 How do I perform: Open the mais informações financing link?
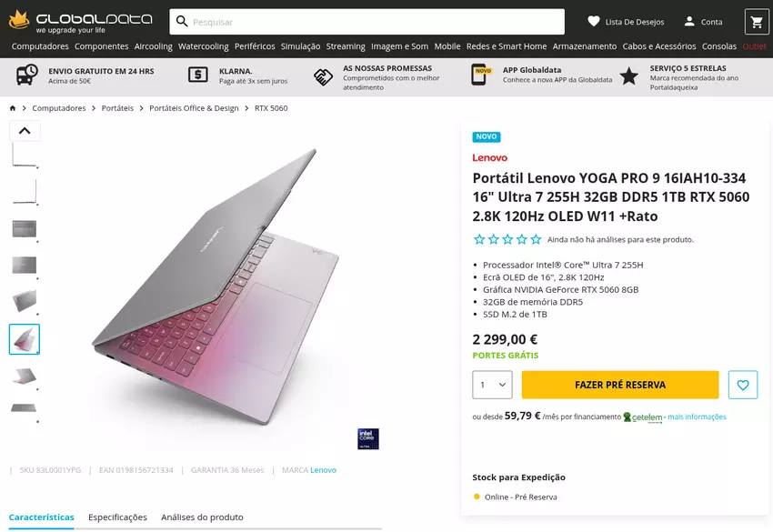(697, 417)
